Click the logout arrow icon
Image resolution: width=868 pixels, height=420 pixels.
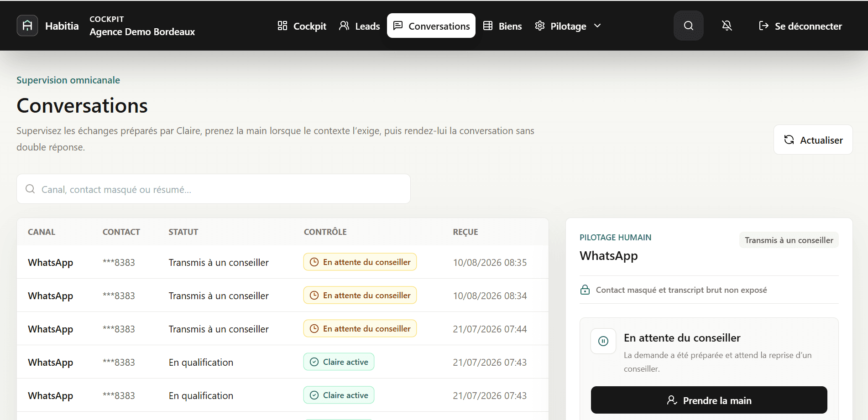coord(763,26)
